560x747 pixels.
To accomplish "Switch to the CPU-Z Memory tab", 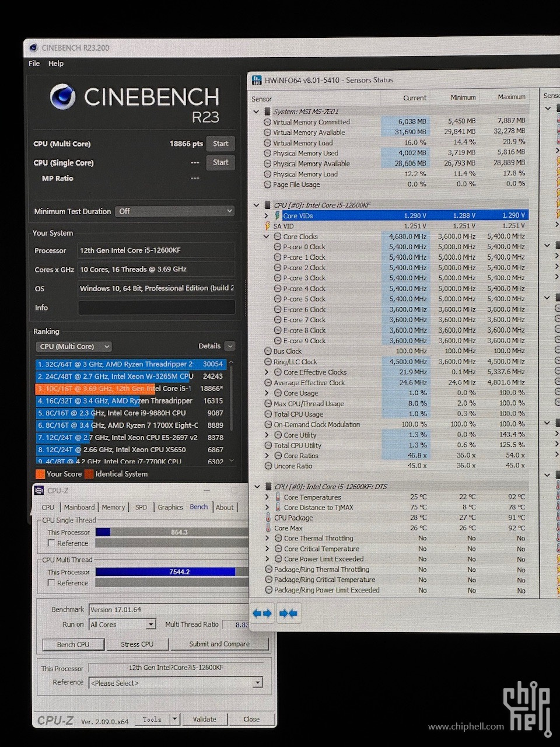I will 113,508.
